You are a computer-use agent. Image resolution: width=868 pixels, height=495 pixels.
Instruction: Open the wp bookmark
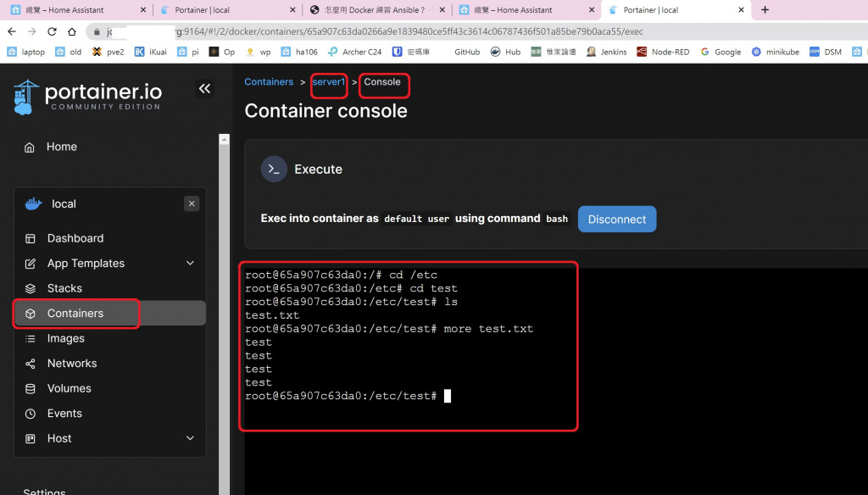click(x=259, y=52)
